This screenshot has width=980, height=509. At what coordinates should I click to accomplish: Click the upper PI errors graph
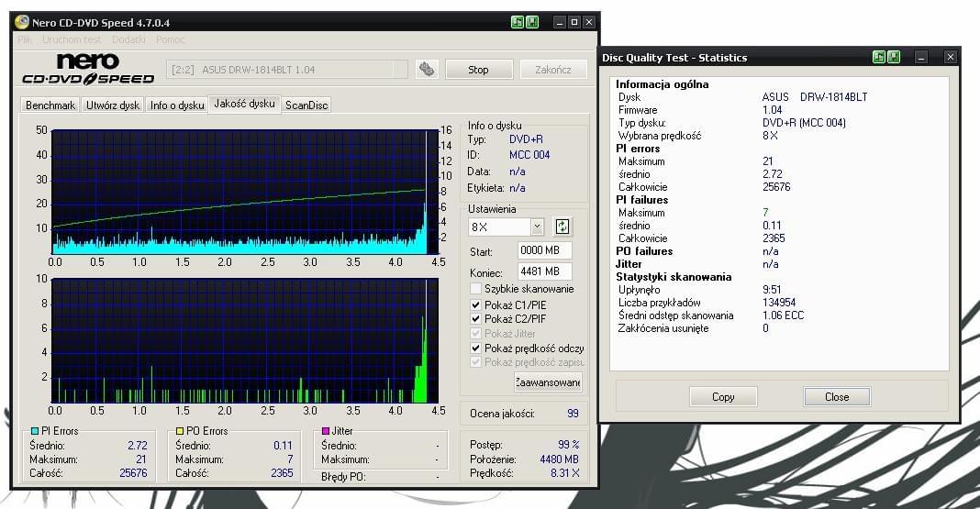click(x=244, y=191)
